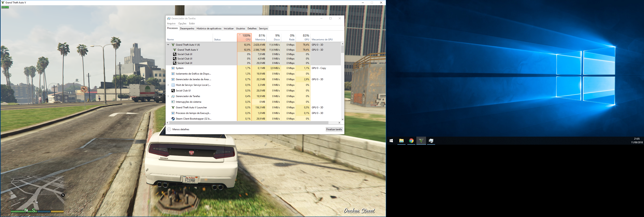Select the Grand Theft Auto V Launcher name
This screenshot has width=644, height=217.
pyautogui.click(x=191, y=108)
